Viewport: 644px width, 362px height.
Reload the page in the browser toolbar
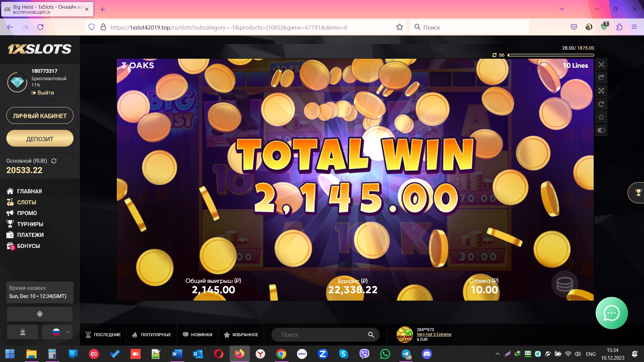[40, 27]
